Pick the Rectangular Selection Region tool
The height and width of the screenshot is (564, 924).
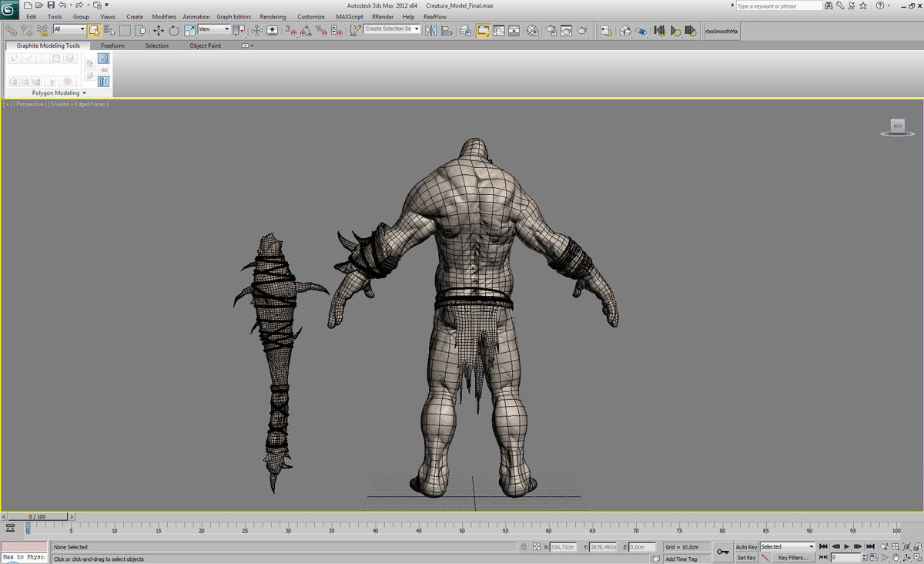click(125, 31)
